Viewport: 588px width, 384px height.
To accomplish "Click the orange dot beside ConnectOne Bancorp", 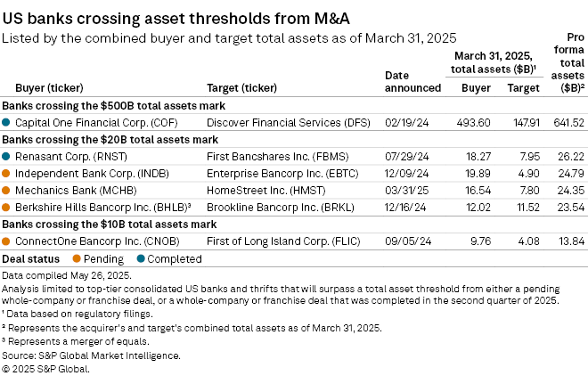I will pyautogui.click(x=7, y=241).
